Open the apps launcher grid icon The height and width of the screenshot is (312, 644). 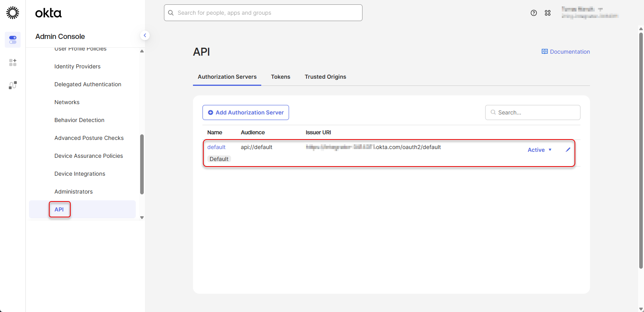548,13
